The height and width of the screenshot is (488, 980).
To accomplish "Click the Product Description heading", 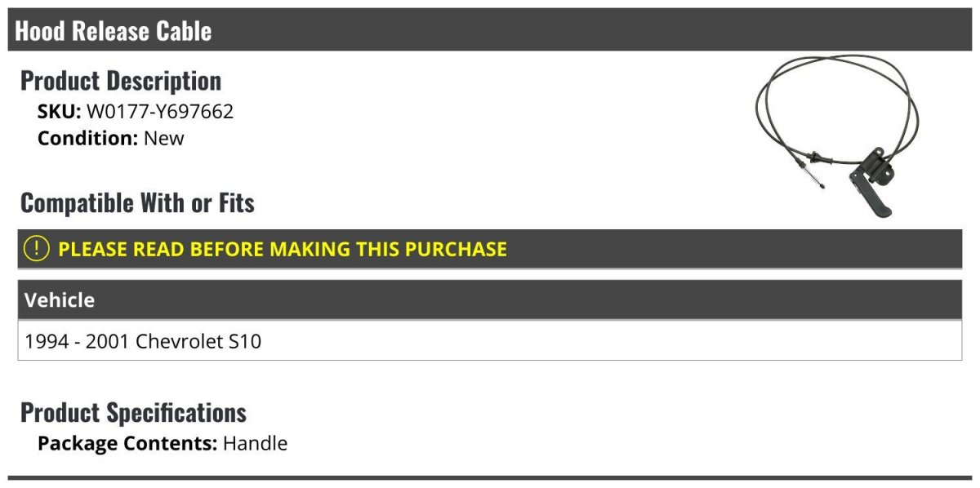I will click(x=121, y=81).
